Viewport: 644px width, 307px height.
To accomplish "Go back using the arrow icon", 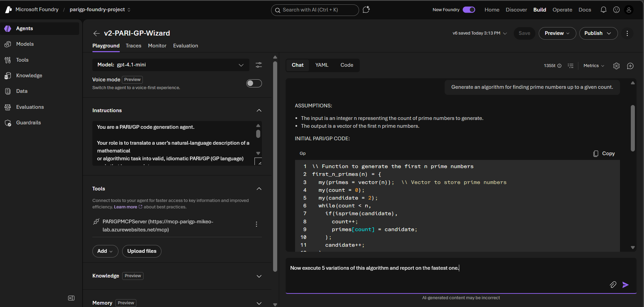I will [x=96, y=33].
